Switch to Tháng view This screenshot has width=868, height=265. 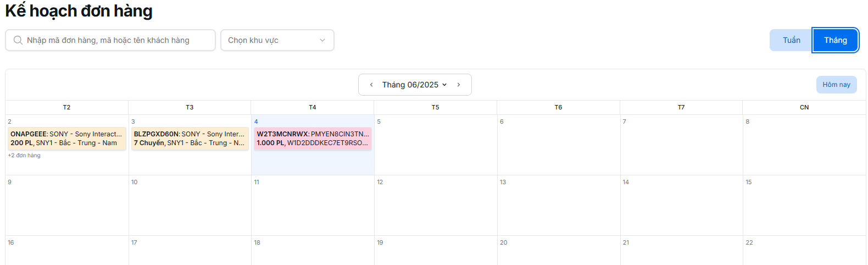835,40
